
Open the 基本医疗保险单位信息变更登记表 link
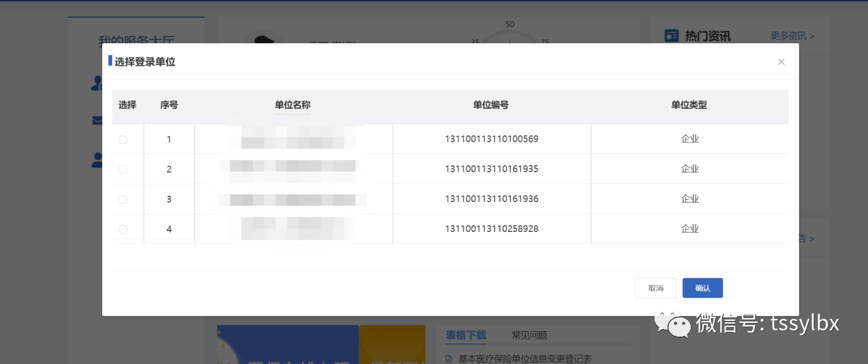[524, 359]
